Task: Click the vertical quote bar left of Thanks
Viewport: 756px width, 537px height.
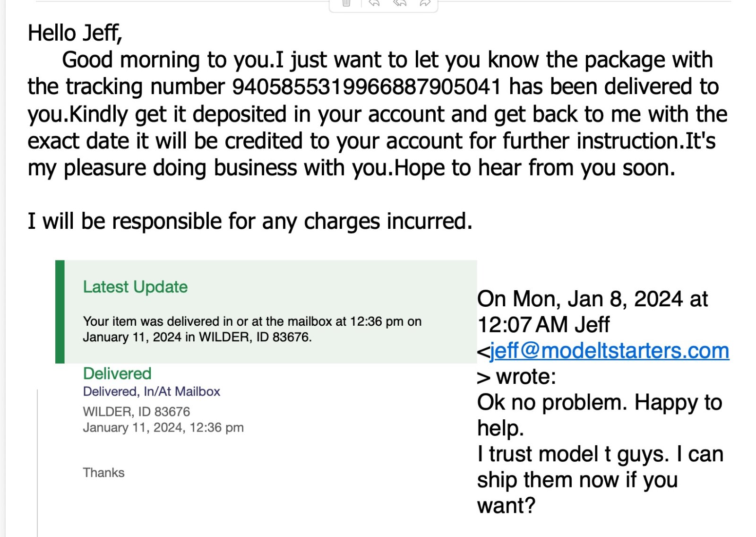Action: (x=37, y=463)
